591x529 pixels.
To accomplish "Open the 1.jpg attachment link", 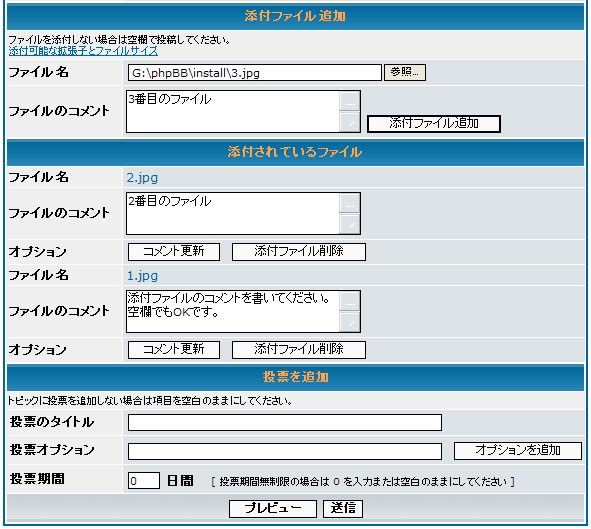I will [142, 275].
